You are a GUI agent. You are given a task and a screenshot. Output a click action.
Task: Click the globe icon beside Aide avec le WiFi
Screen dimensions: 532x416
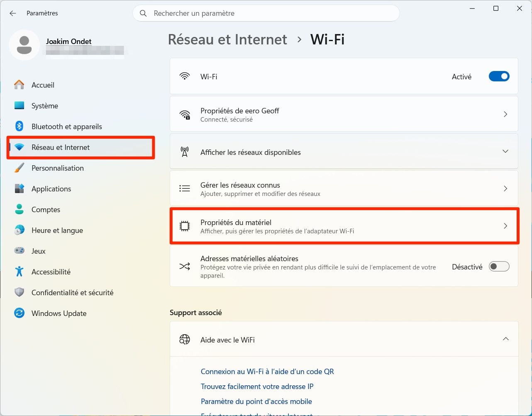pos(185,340)
